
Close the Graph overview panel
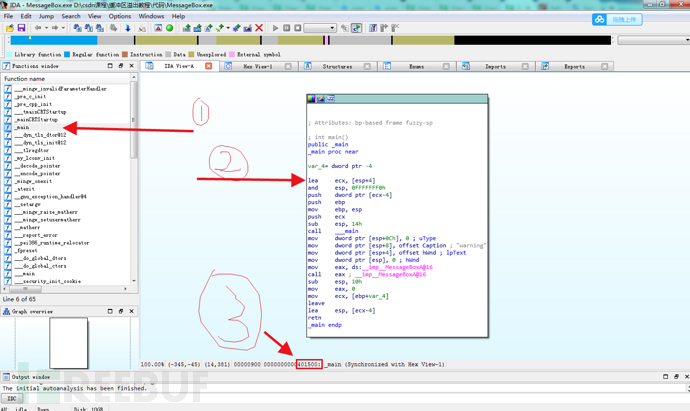132,311
